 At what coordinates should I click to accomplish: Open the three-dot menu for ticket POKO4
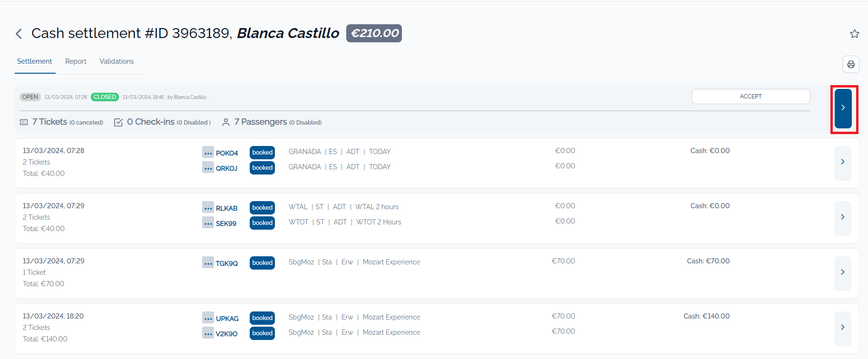(208, 153)
